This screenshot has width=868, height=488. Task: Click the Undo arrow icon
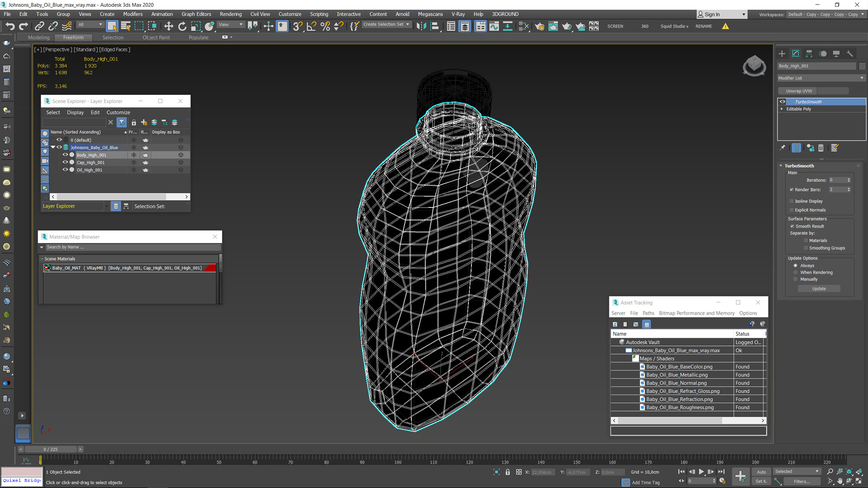[x=10, y=26]
